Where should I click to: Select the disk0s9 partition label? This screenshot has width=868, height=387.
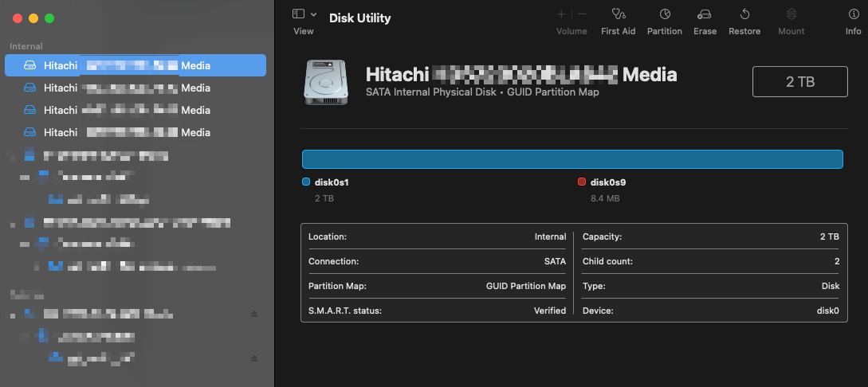[608, 182]
